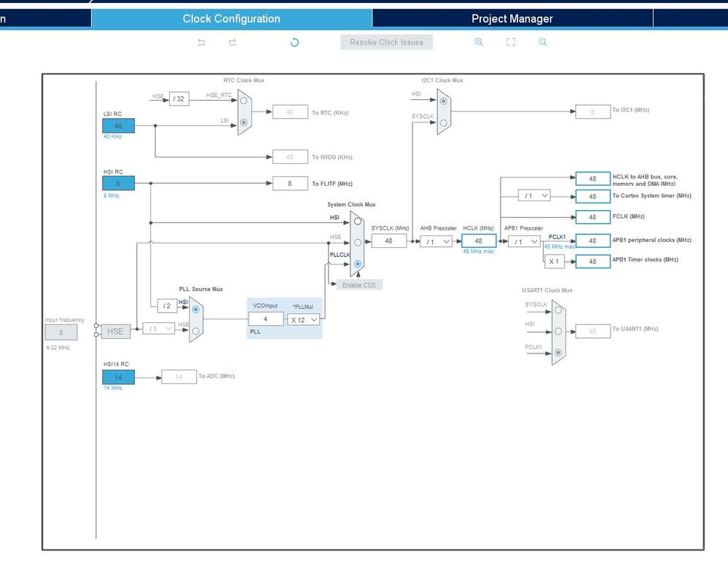Open the AHB Prescaler dropdown
728x562 pixels.
point(436,241)
